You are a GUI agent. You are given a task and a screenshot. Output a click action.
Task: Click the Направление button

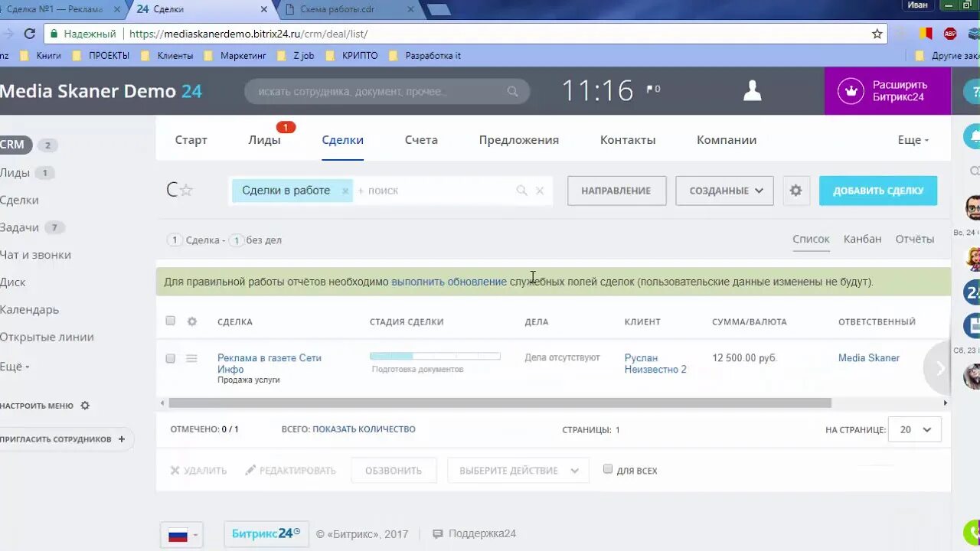click(x=616, y=191)
